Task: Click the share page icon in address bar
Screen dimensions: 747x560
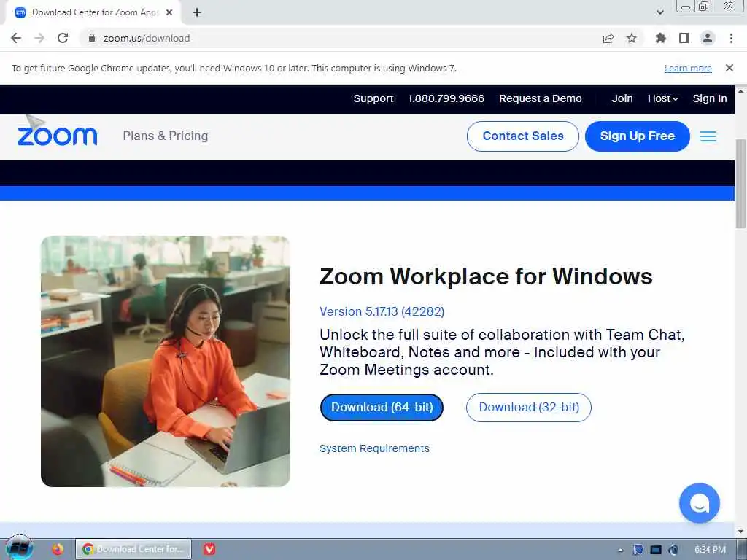Action: (608, 38)
